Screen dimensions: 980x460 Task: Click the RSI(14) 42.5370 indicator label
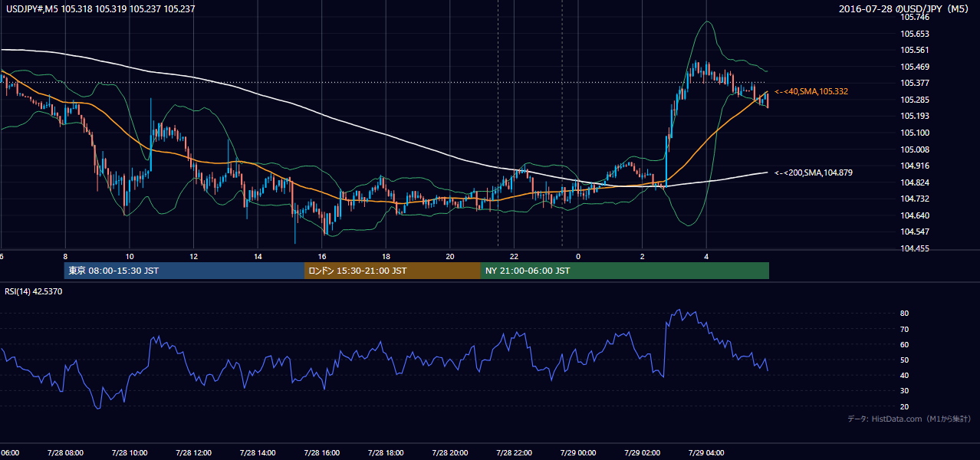34,291
